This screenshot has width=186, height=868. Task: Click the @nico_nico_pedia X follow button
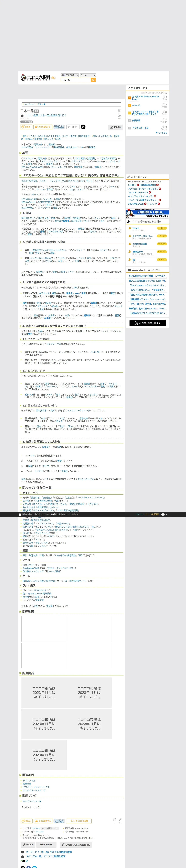point(147,323)
